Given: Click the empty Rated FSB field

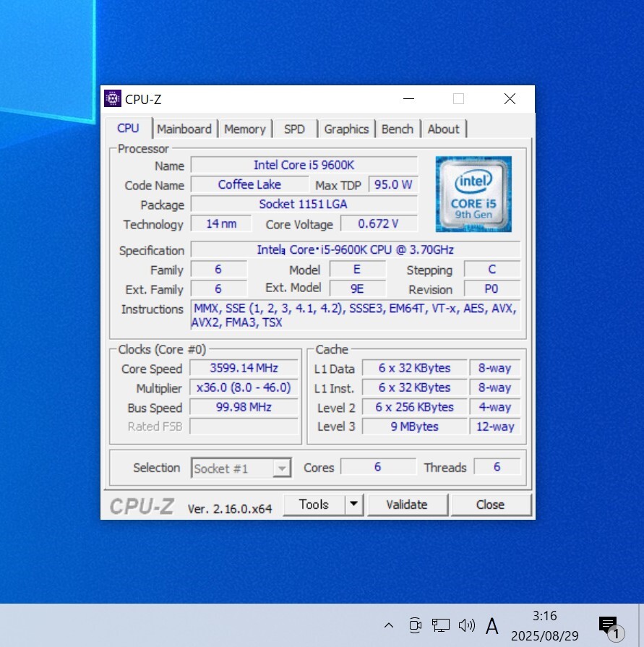Looking at the screenshot, I should click(244, 427).
